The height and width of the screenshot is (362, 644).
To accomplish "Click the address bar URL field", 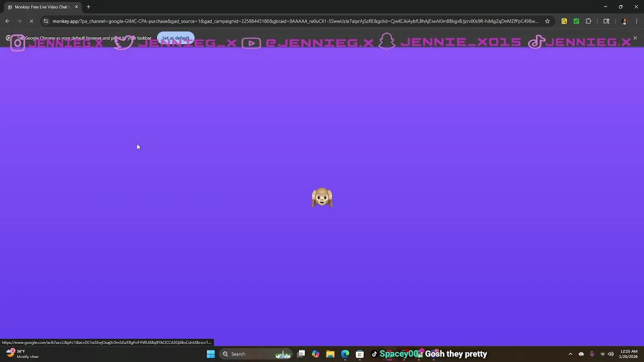I will 295,21.
